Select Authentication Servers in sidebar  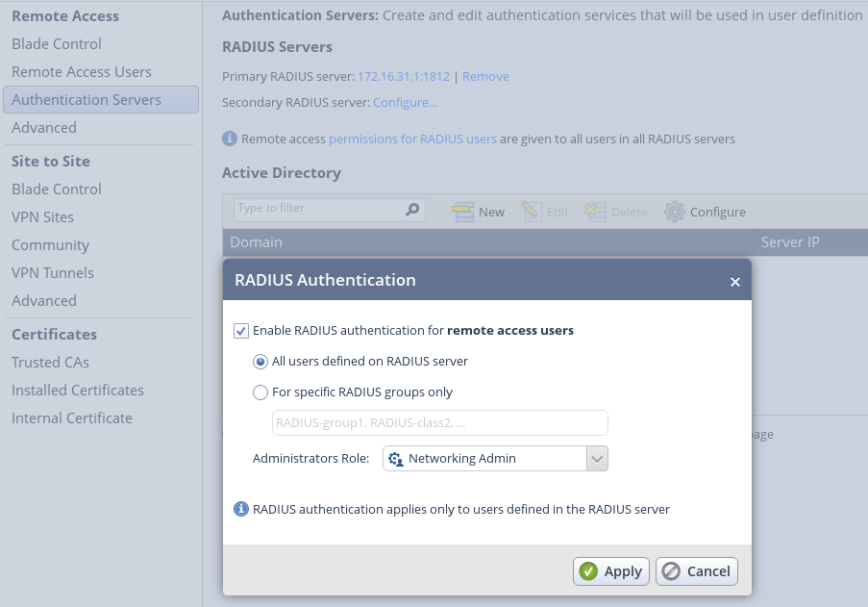coord(101,100)
